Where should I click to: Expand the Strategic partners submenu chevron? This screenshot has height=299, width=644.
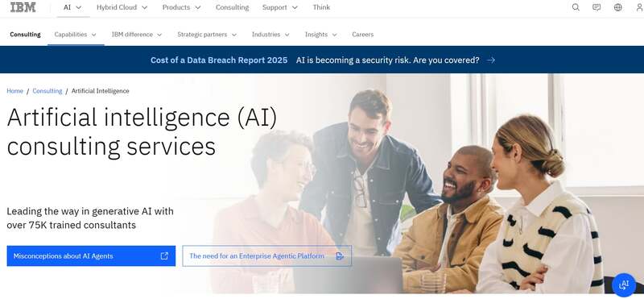tap(234, 35)
